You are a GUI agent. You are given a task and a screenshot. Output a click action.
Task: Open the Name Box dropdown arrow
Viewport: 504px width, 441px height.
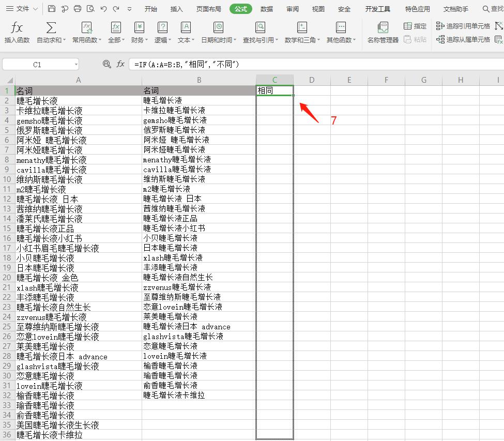[x=76, y=64]
